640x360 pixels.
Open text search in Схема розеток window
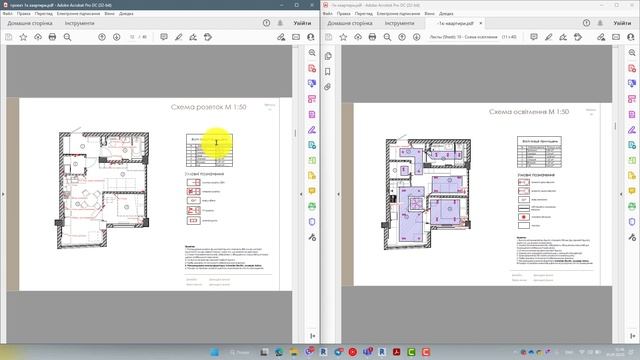click(x=67, y=37)
